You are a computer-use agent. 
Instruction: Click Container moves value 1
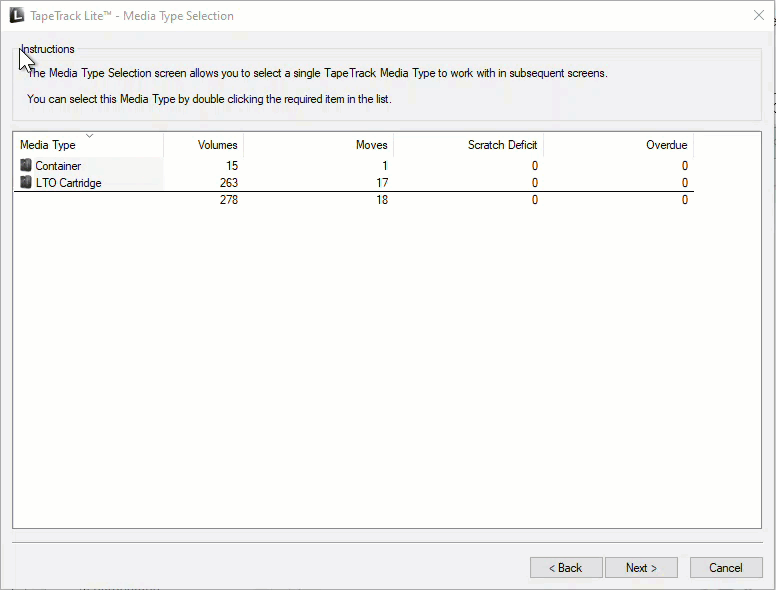click(385, 166)
